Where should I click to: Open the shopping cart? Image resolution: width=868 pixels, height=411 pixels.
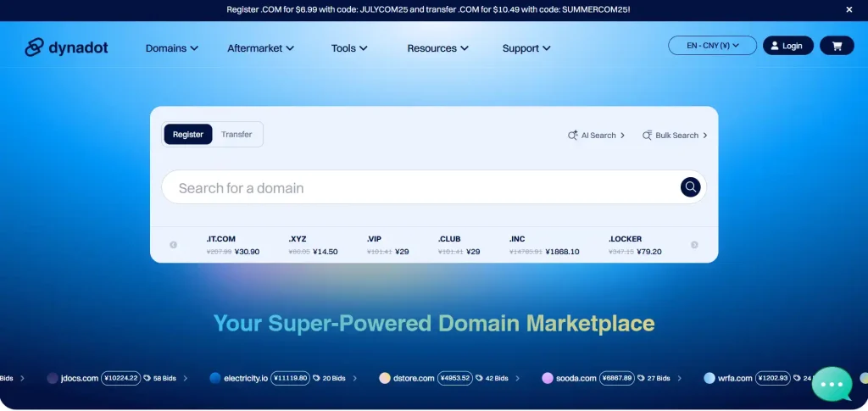[x=837, y=46]
